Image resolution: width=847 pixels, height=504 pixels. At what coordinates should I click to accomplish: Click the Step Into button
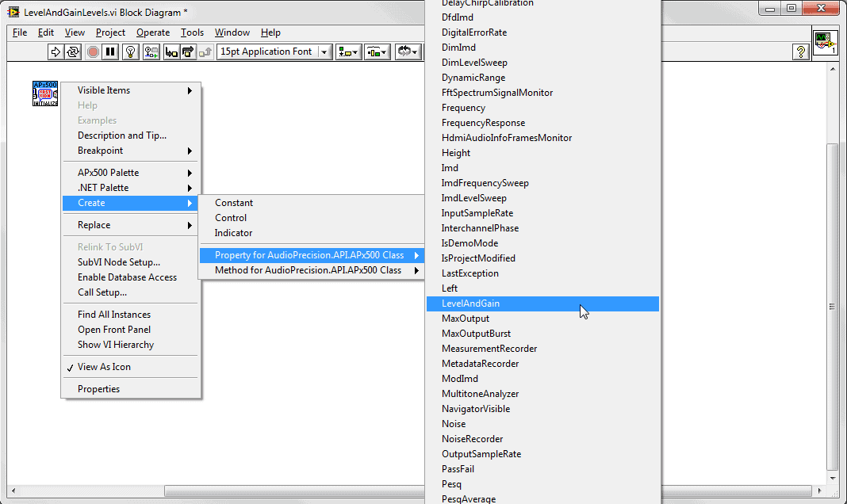171,52
